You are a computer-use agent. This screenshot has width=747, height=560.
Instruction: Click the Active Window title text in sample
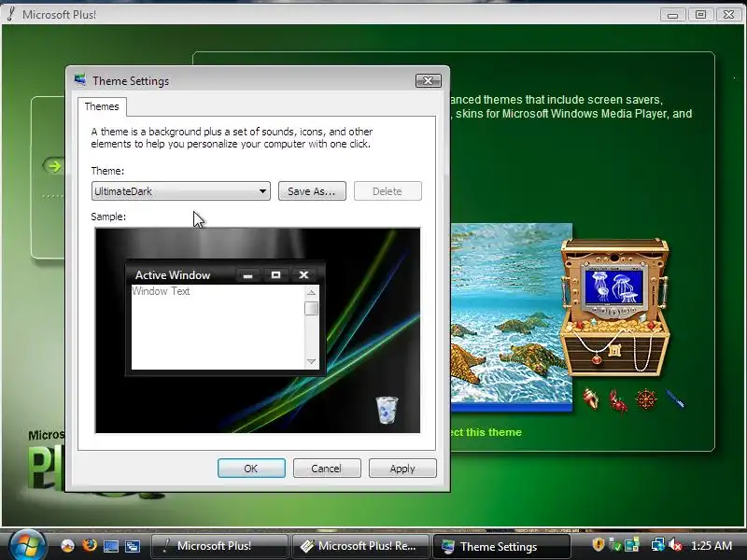click(x=173, y=274)
